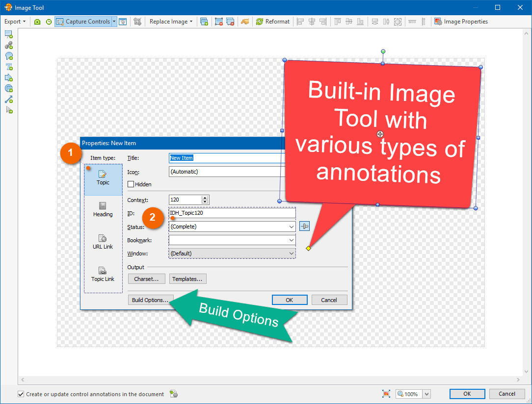Open Image Properties
The width and height of the screenshot is (532, 404).
pos(461,22)
